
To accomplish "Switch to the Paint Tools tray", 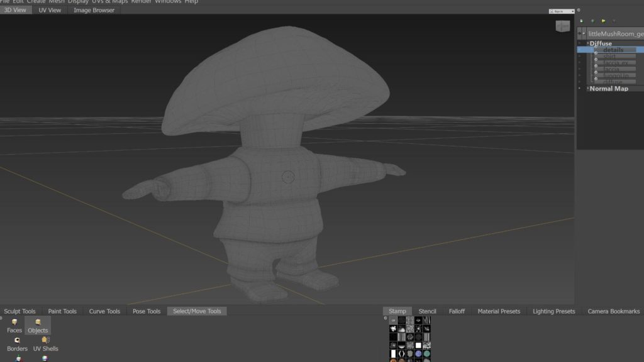I will coord(62,311).
